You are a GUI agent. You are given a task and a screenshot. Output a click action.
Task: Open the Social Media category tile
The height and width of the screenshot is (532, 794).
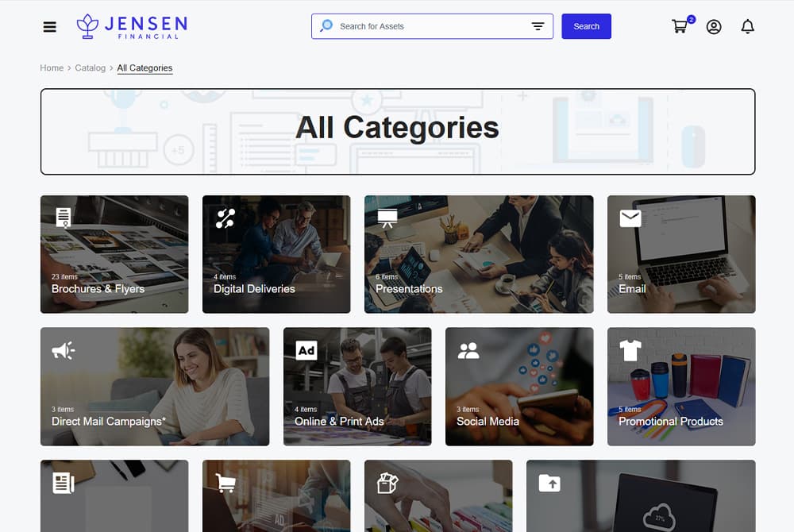tap(519, 387)
